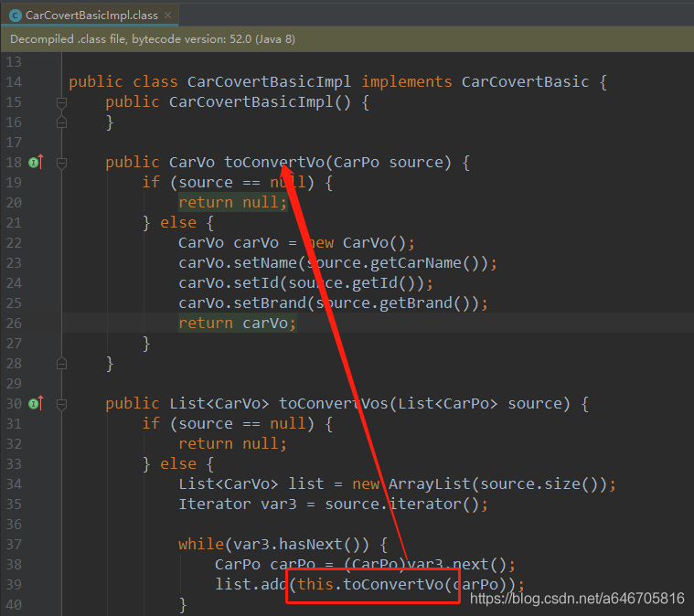This screenshot has width=694, height=616.
Task: Click line number 35 in the gutter
Action: (13, 504)
